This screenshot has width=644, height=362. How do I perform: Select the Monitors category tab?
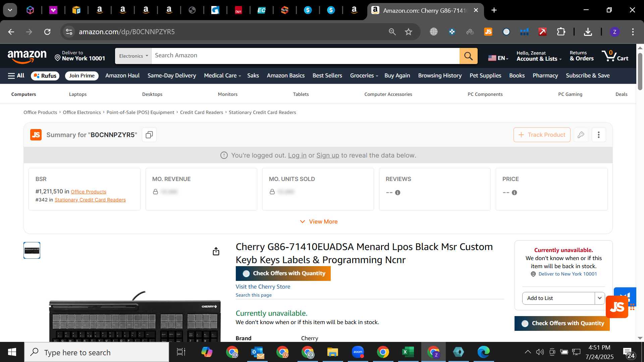[x=228, y=94]
